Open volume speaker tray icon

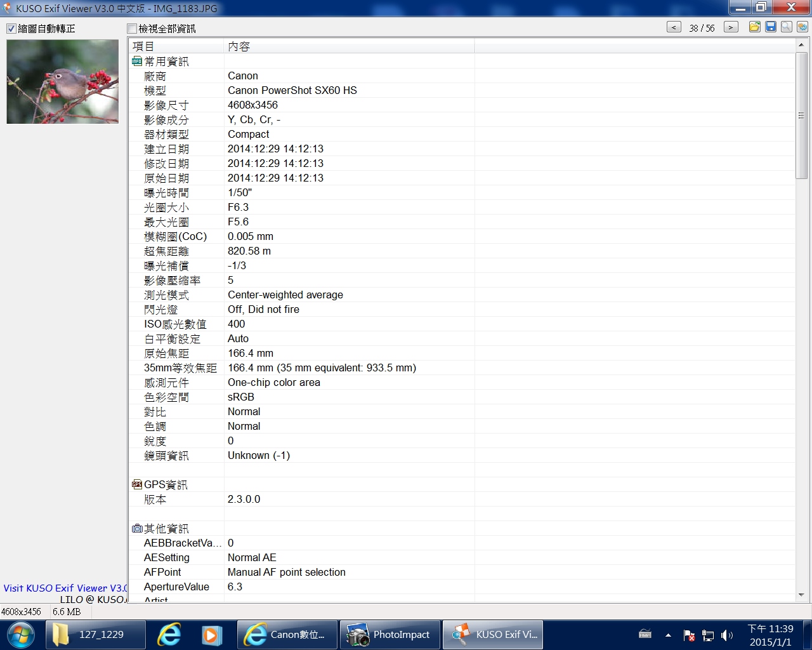tap(727, 635)
